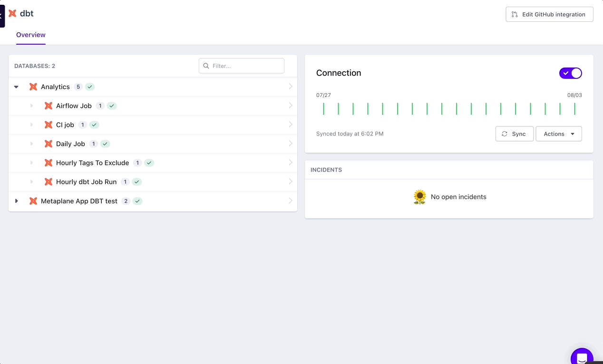This screenshot has height=364, width=603.
Task: Click the 08/03 date label
Action: (574, 95)
